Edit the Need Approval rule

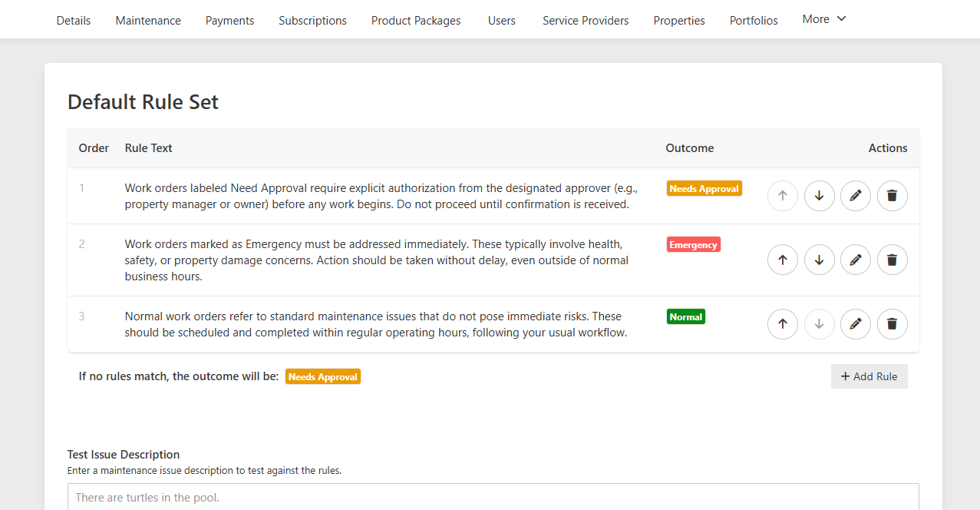pos(856,196)
